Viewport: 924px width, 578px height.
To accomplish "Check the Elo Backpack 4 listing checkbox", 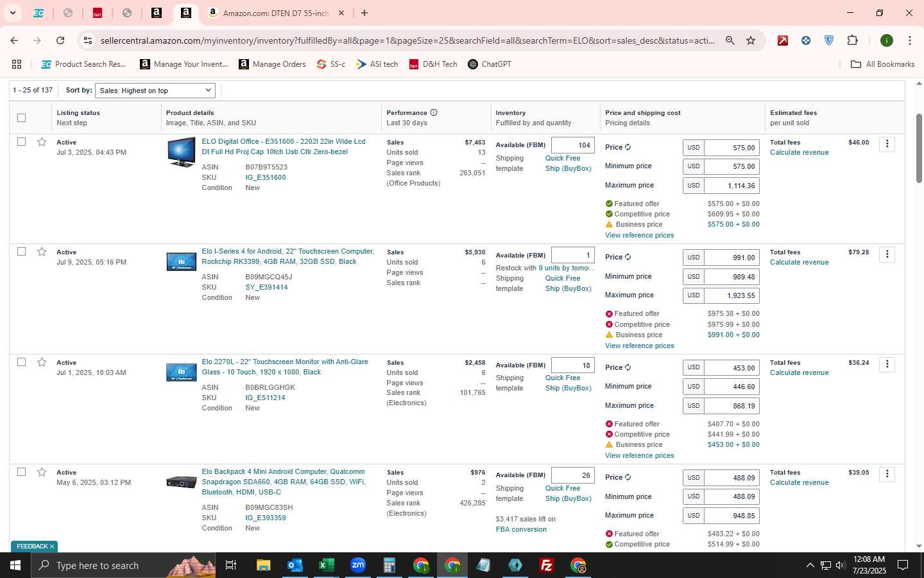I will coord(21,471).
